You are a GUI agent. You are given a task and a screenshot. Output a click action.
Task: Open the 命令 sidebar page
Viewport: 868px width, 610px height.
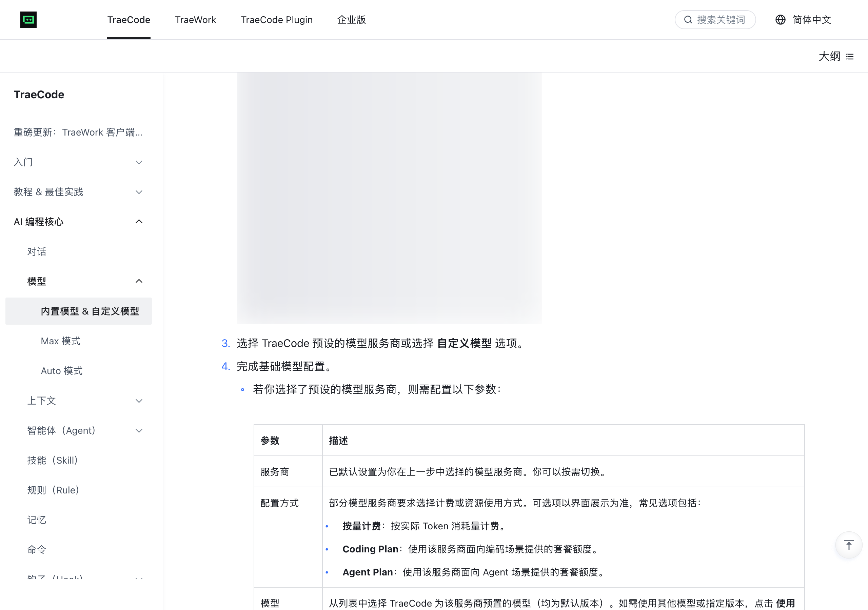(x=37, y=550)
